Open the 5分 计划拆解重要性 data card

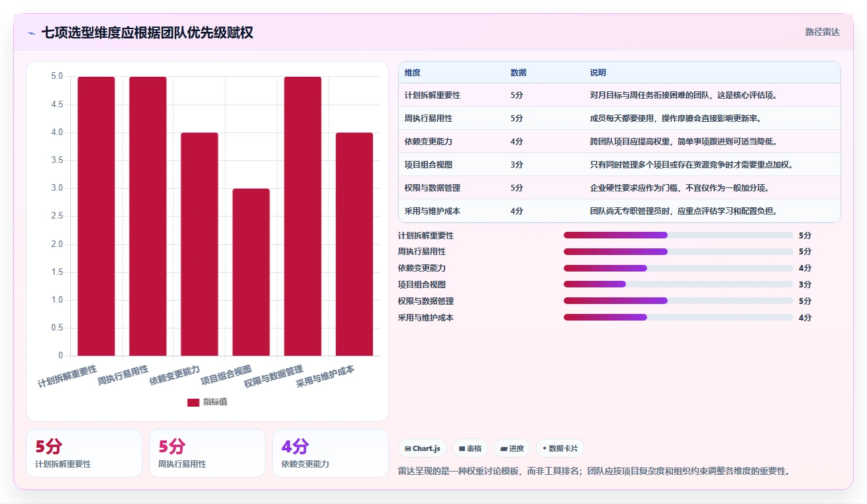tap(84, 453)
